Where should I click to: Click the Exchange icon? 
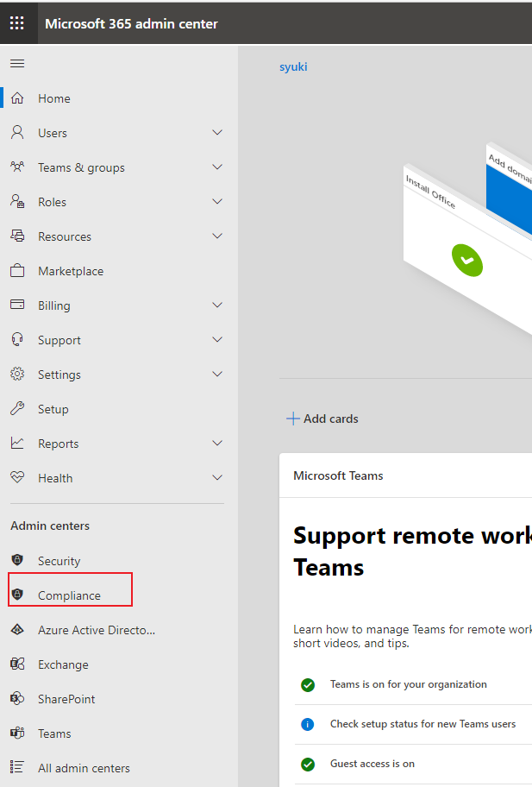tap(17, 664)
